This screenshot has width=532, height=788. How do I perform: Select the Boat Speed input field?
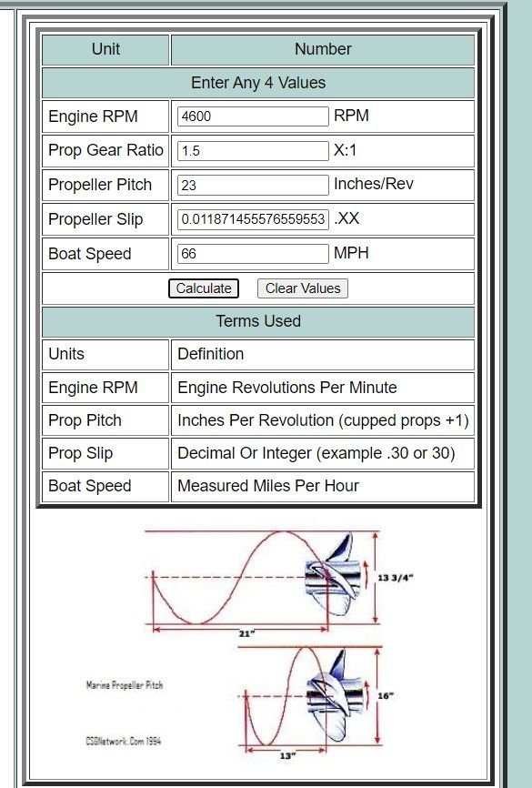click(253, 253)
